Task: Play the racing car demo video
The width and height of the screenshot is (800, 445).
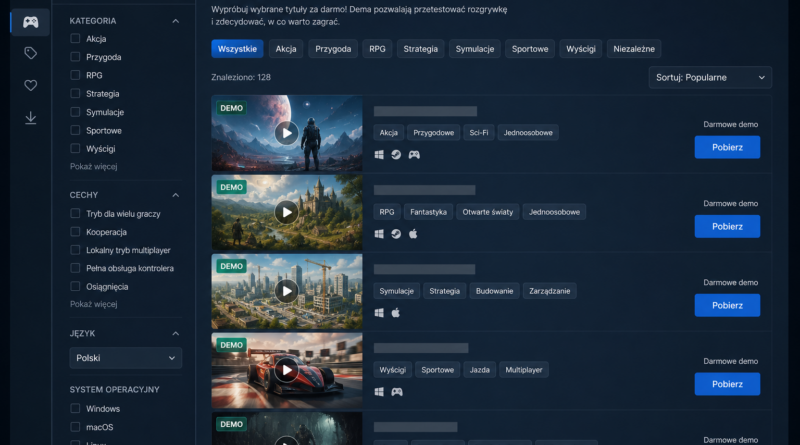Action: (x=287, y=370)
